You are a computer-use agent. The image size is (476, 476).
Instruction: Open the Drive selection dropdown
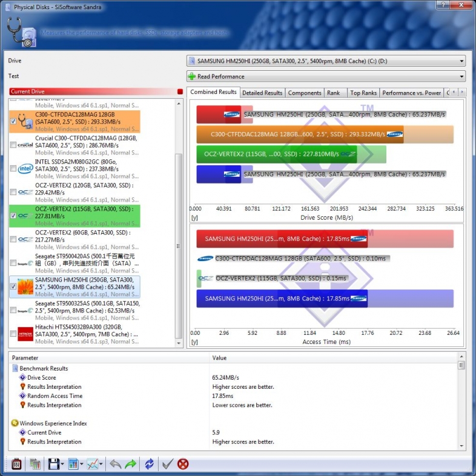pyautogui.click(x=326, y=61)
